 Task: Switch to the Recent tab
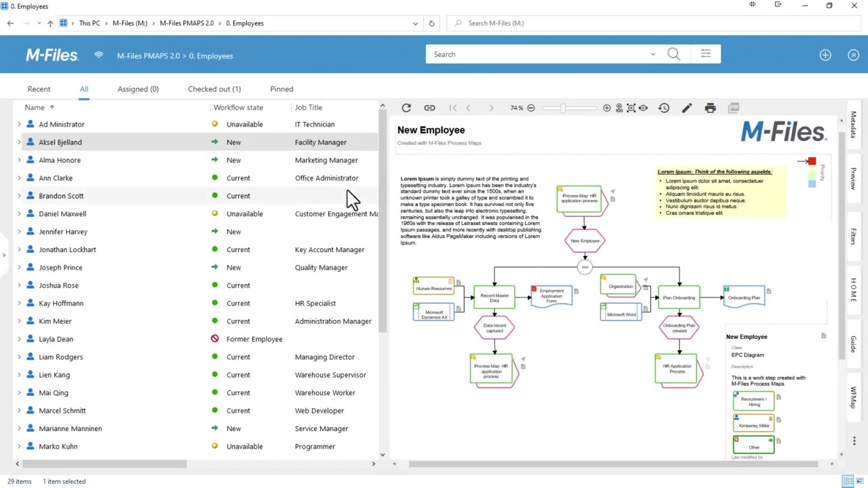[39, 89]
